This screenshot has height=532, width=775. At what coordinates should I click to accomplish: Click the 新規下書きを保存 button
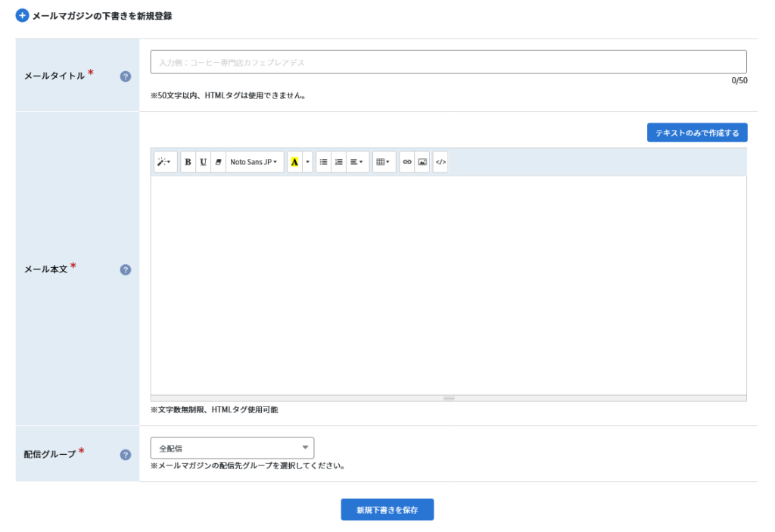387,509
